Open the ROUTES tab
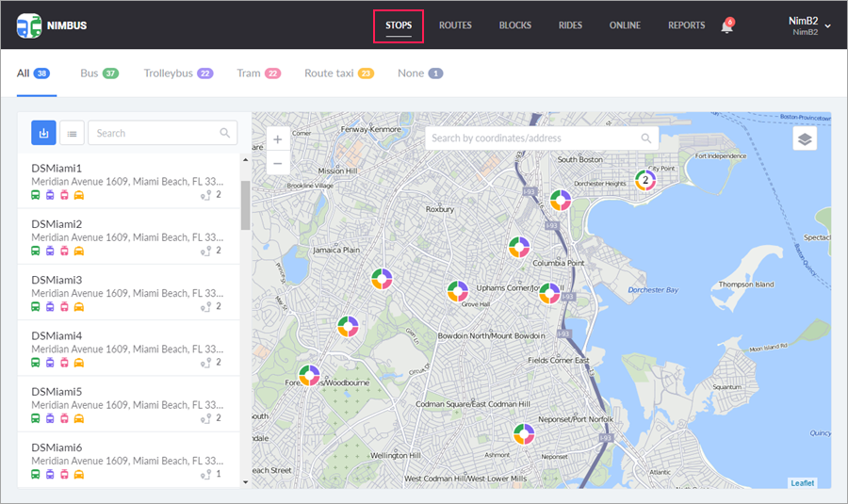 (455, 25)
